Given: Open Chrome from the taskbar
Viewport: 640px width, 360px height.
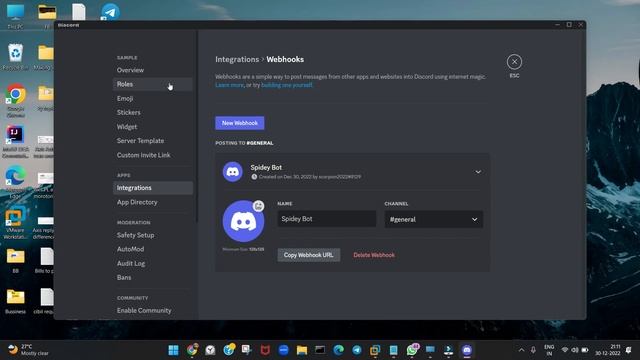Looking at the screenshot, I should point(192,350).
